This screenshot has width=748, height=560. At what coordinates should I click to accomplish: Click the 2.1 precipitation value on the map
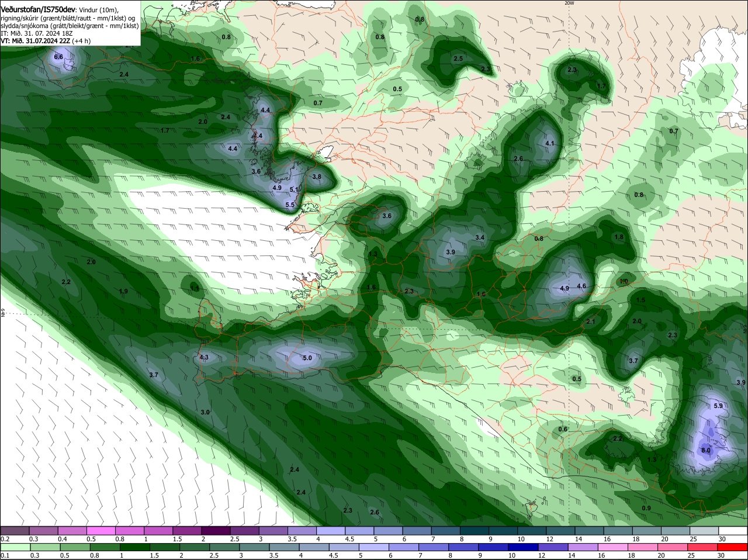pos(590,322)
